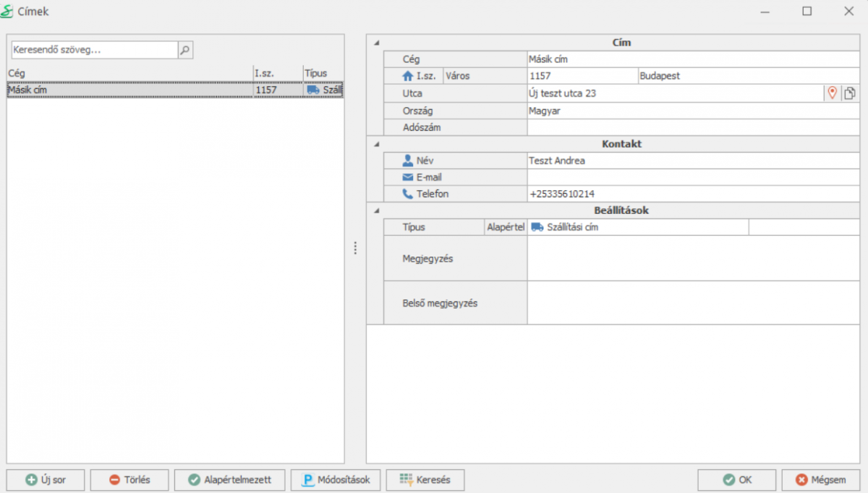Open Módosítások history
Screen dimensions: 868x493
click(335, 480)
